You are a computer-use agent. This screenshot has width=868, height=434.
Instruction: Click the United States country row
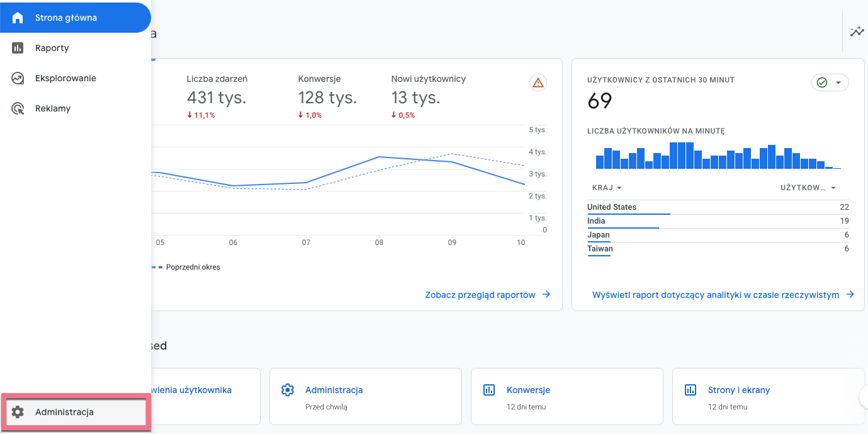pos(718,207)
